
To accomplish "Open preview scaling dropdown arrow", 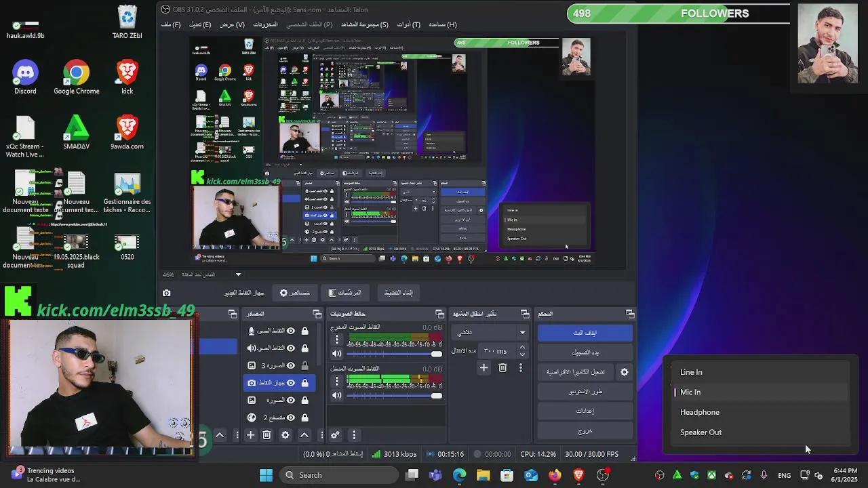I will click(x=238, y=274).
